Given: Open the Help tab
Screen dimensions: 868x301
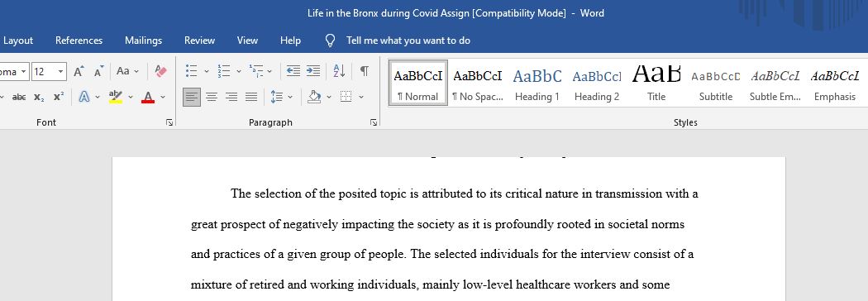Looking at the screenshot, I should coord(291,41).
